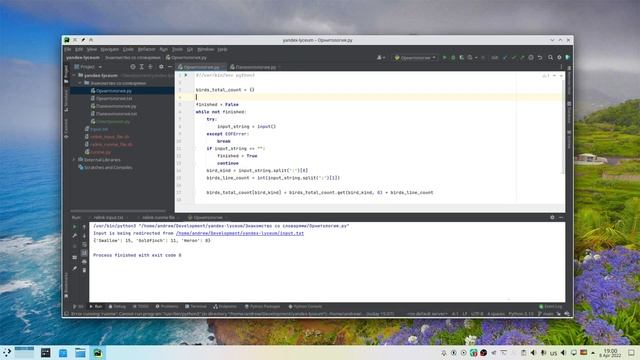Click the Search Everywhere magnifier icon
Viewport: 640px width, 360px height.
pyautogui.click(x=551, y=58)
